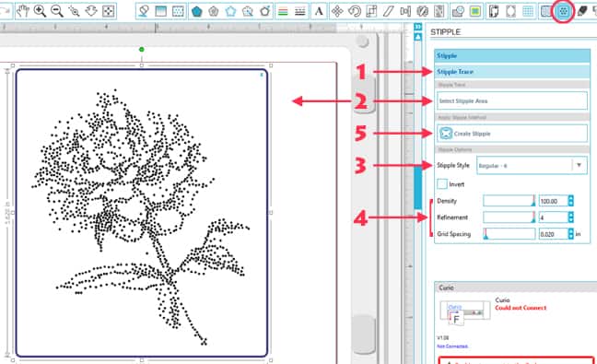Image resolution: width=597 pixels, height=364 pixels.
Task: Open the Align panel icon
Action: [405, 11]
